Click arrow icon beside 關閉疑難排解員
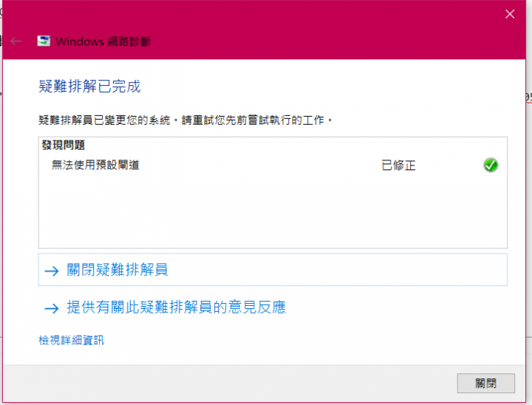Screen dimensions: 532x405 tap(52, 270)
